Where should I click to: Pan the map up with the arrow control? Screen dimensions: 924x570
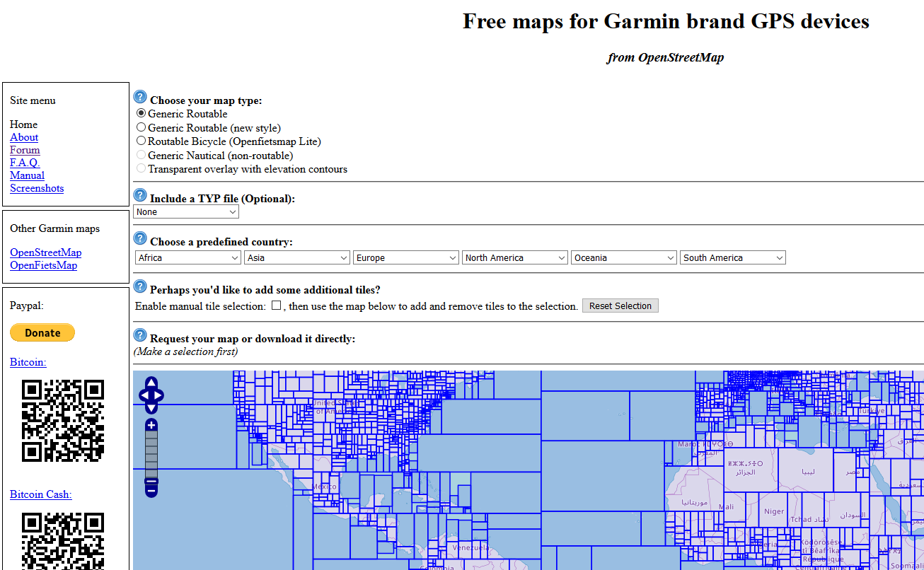pos(151,384)
